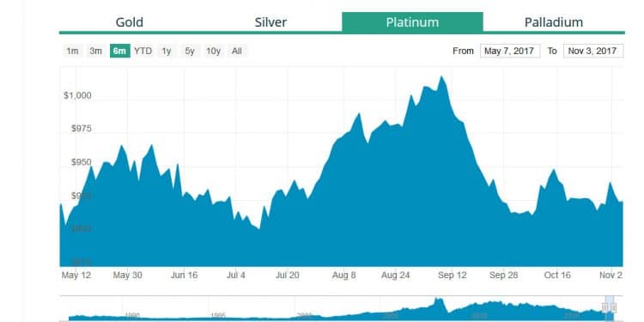Click the chart peak near Sep 12

tap(441, 76)
